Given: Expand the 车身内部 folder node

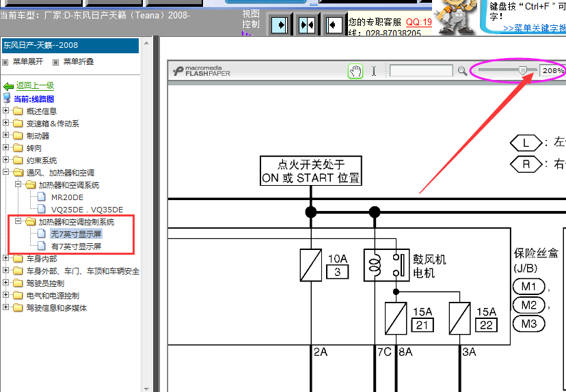Looking at the screenshot, I should 5,258.
